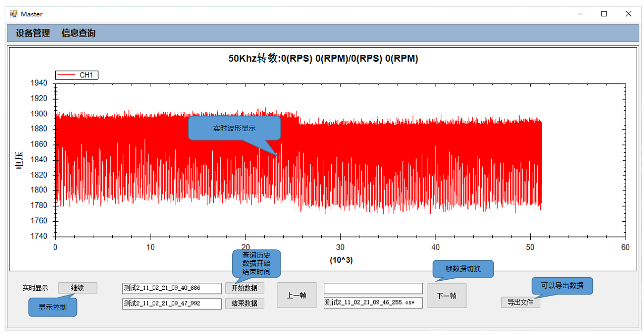The width and height of the screenshot is (644, 334).
Task: Click the Master application icon in title bar
Action: [x=14, y=14]
